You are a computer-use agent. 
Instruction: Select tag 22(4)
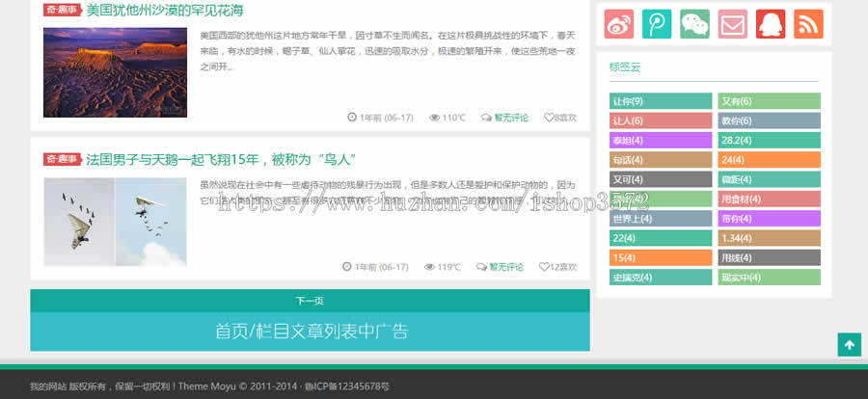(x=661, y=238)
